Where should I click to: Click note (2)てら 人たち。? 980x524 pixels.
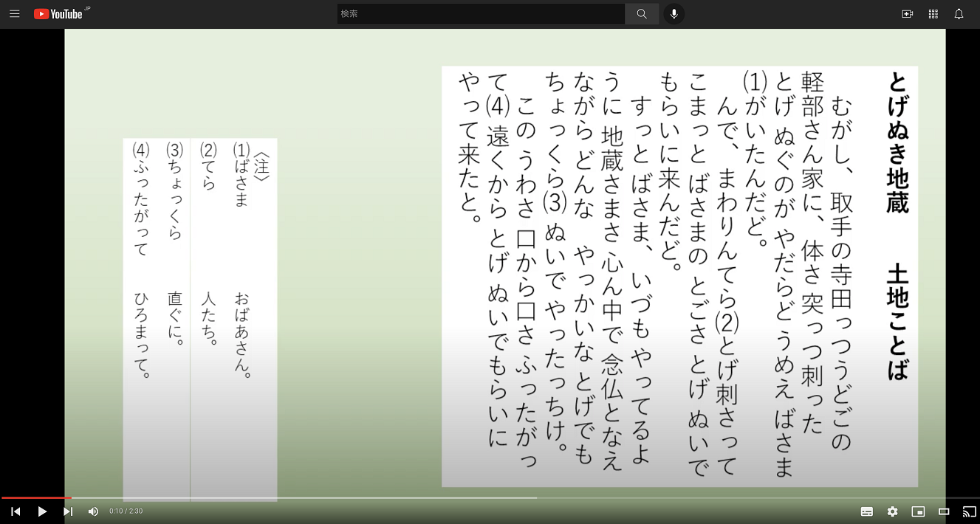click(x=208, y=244)
